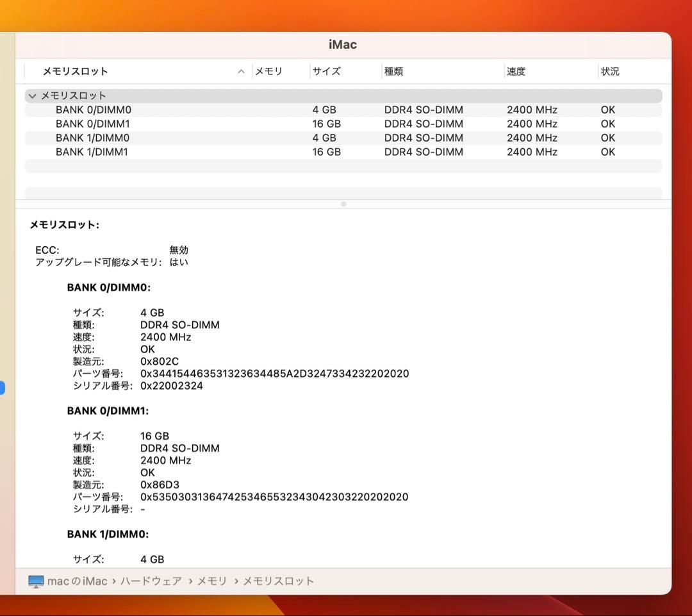Click the blue tab on the left screen edge
This screenshot has width=692, height=616.
click(3, 387)
